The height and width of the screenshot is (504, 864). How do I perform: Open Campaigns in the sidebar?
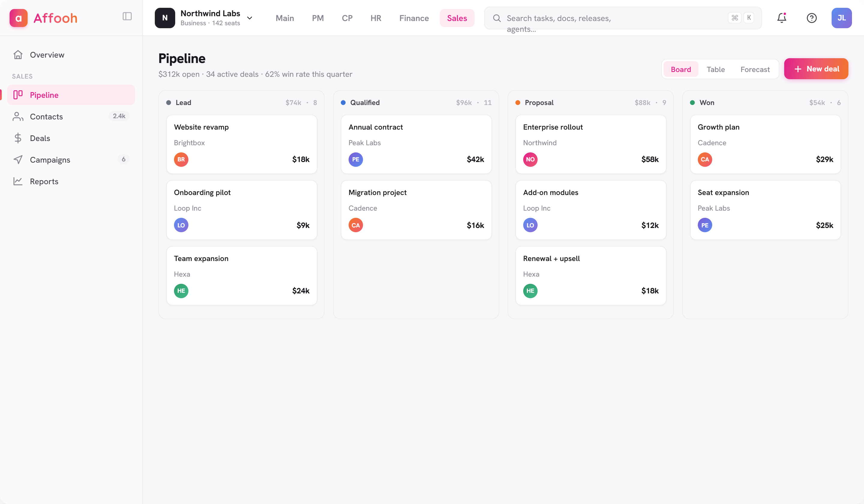tap(71, 160)
